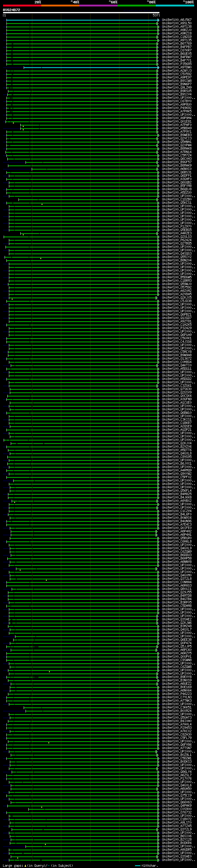
Task: Click the cyan alignment bar for UniRef100_A8J567
Action: click(82, 20)
